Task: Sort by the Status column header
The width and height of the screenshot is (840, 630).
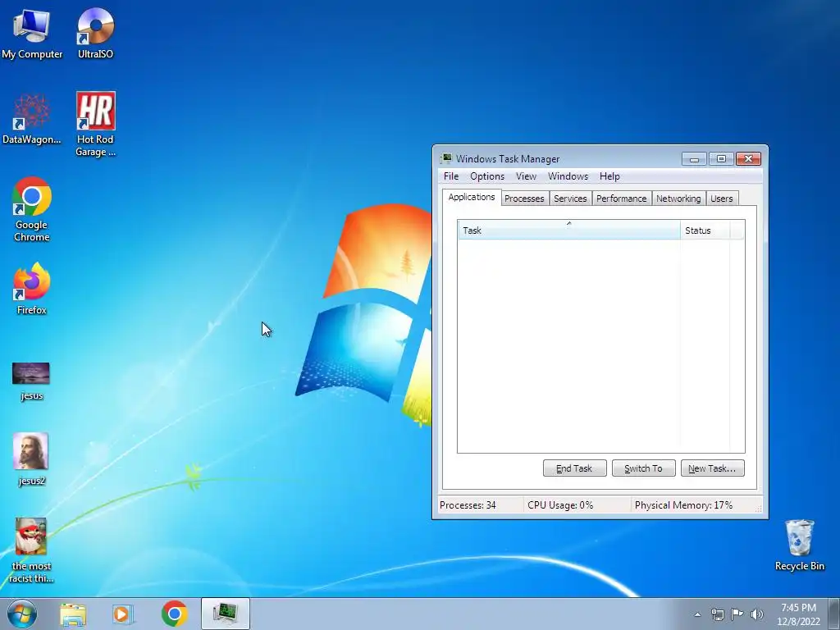Action: (x=705, y=231)
